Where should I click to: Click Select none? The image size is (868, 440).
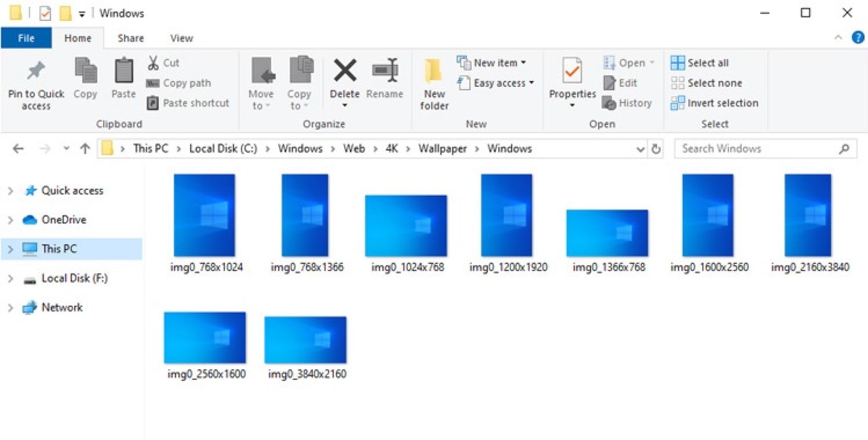click(x=706, y=83)
